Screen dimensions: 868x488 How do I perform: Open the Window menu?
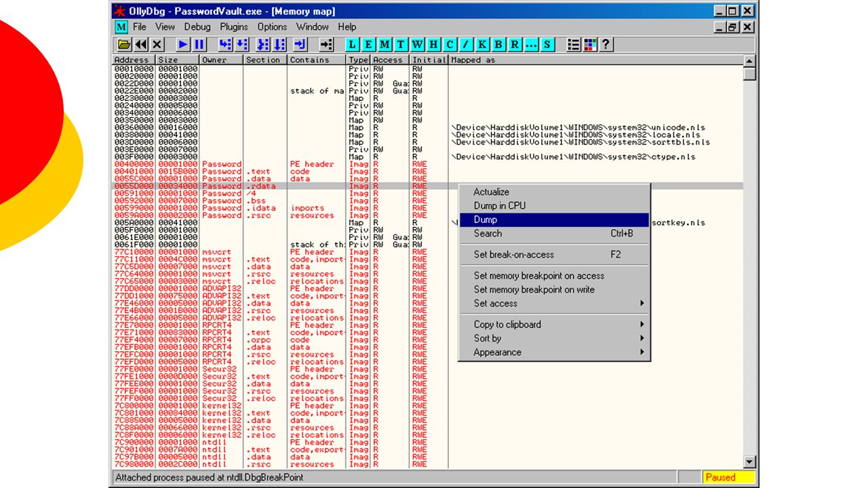coord(313,27)
